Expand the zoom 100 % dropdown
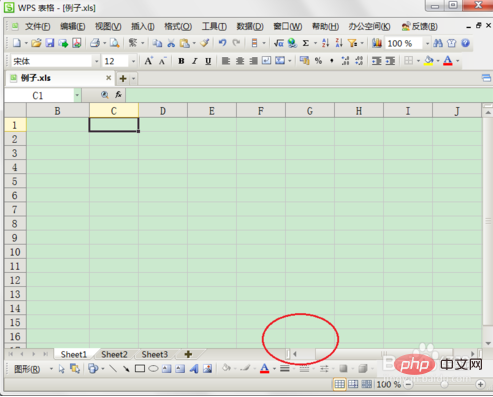 pos(427,43)
